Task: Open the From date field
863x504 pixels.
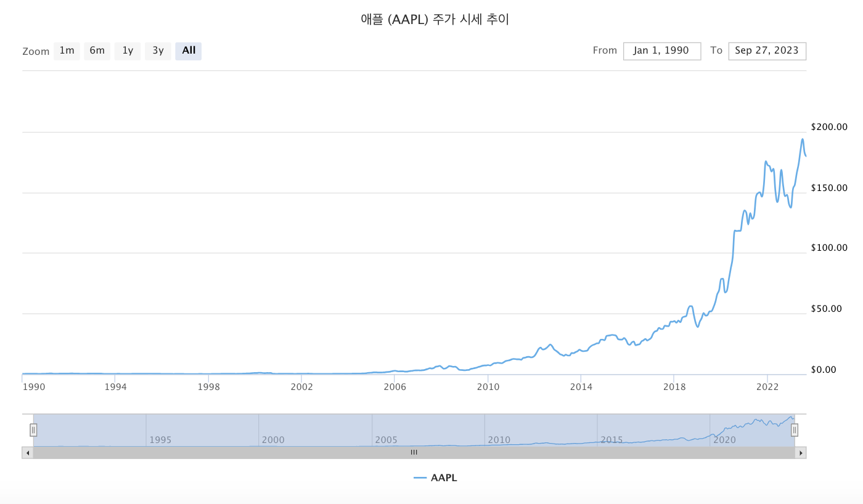Action: coord(661,51)
